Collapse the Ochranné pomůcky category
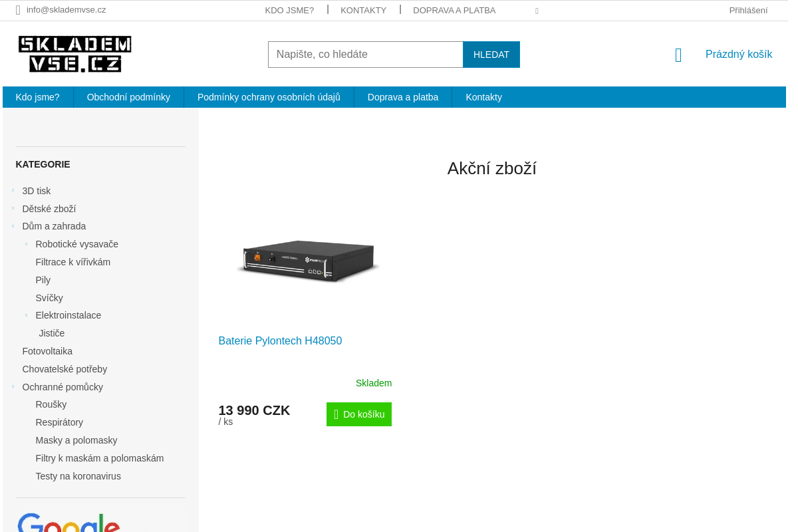The width and height of the screenshot is (798, 532). click(x=13, y=387)
